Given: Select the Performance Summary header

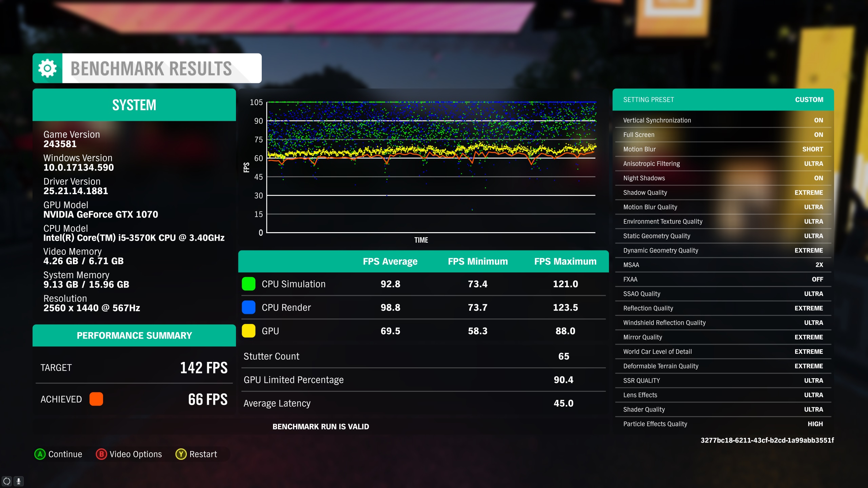Looking at the screenshot, I should click(x=134, y=335).
